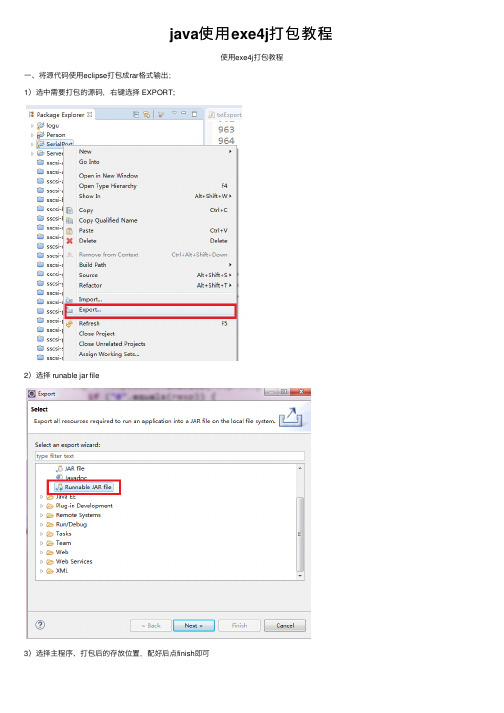Expand the XML category arrow
504x713 pixels.
(x=41, y=571)
